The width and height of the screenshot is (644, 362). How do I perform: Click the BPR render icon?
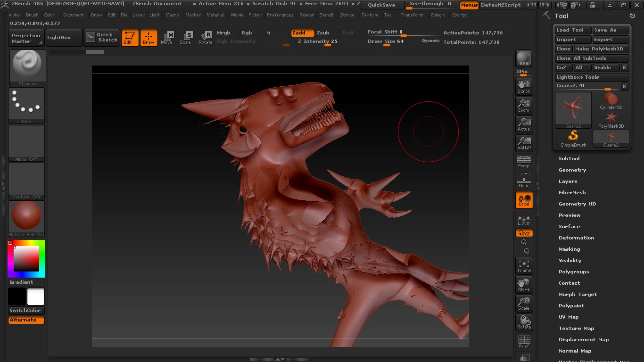point(524,58)
